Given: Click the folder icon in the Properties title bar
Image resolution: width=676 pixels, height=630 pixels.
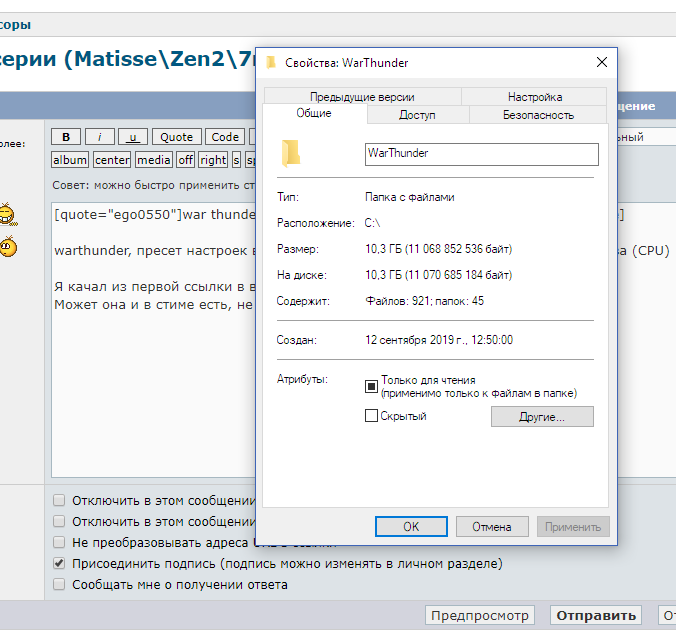Looking at the screenshot, I should point(271,63).
